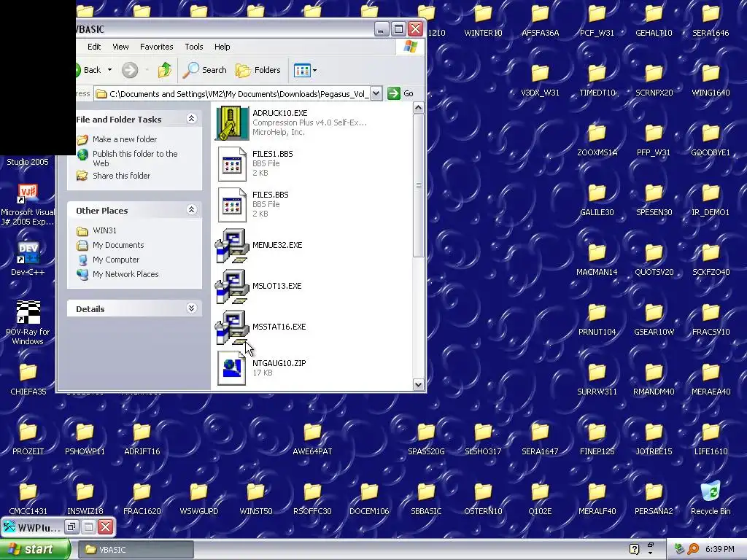Select the Recycle Bin desktop icon

click(x=711, y=498)
